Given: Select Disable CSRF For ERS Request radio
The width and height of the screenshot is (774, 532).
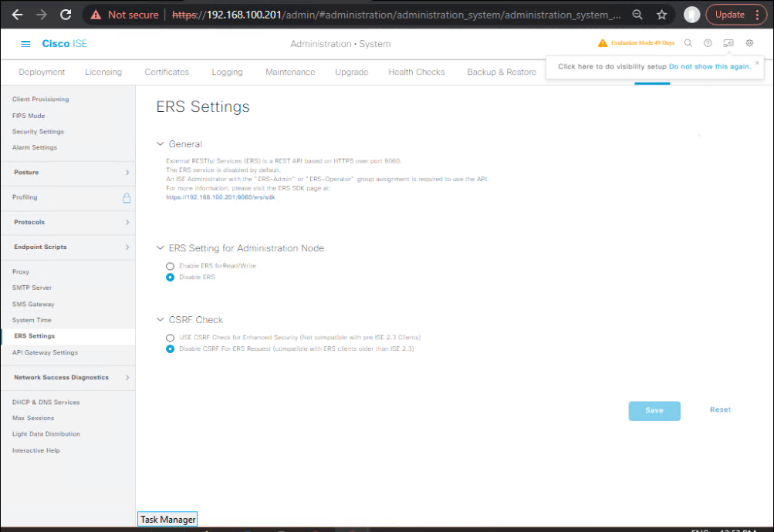Looking at the screenshot, I should click(x=170, y=349).
